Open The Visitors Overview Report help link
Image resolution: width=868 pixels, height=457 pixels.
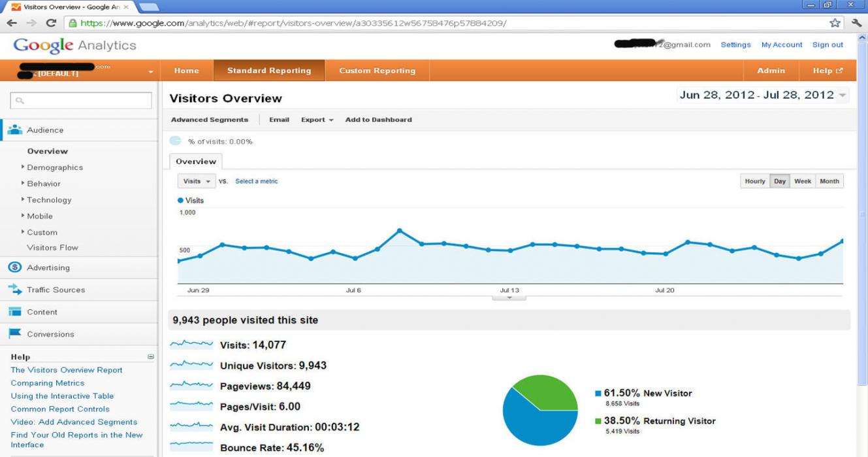[67, 370]
